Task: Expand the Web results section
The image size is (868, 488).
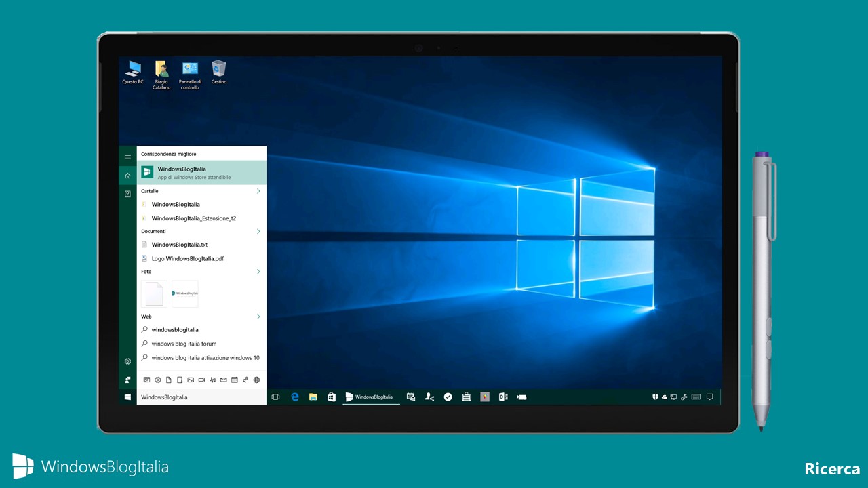Action: coord(258,317)
